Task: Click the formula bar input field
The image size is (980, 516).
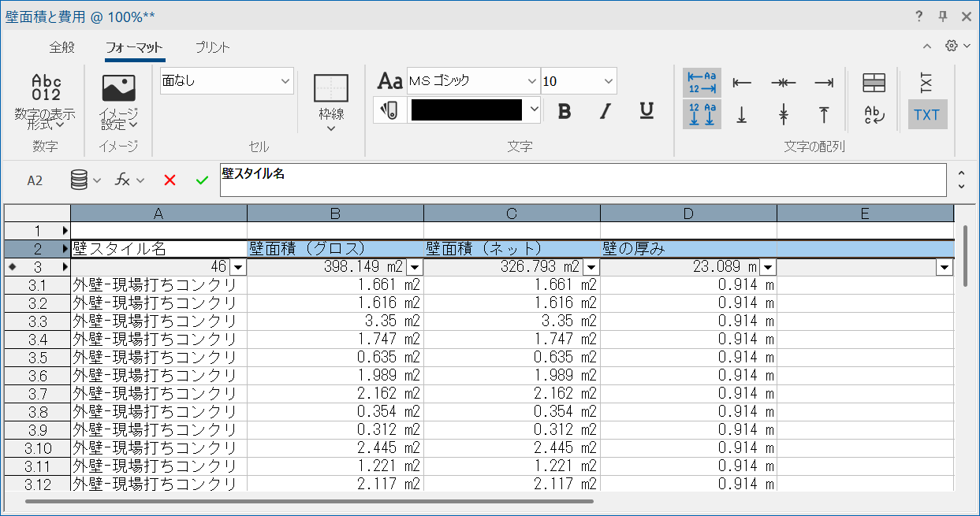Action: [x=583, y=180]
